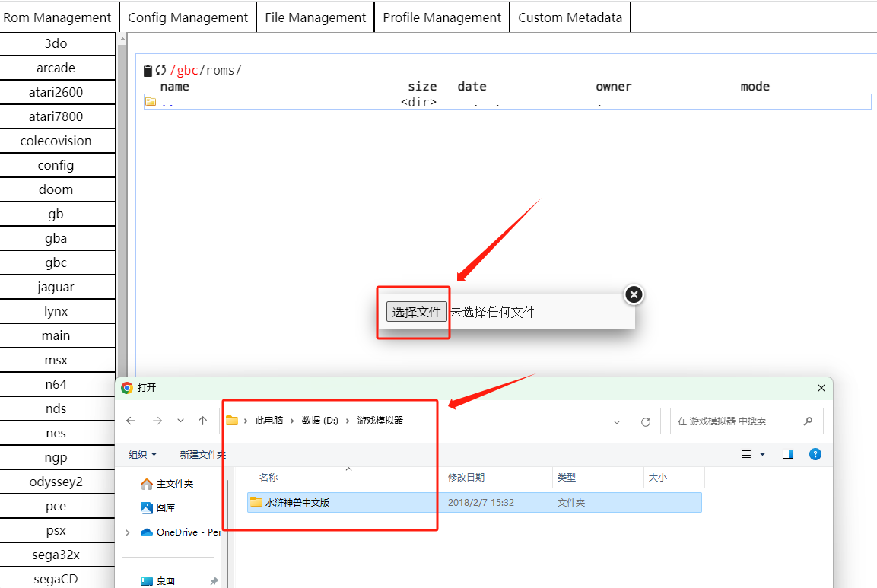The image size is (877, 588).
Task: Click the gbc segment in the path
Action: pyautogui.click(x=187, y=71)
